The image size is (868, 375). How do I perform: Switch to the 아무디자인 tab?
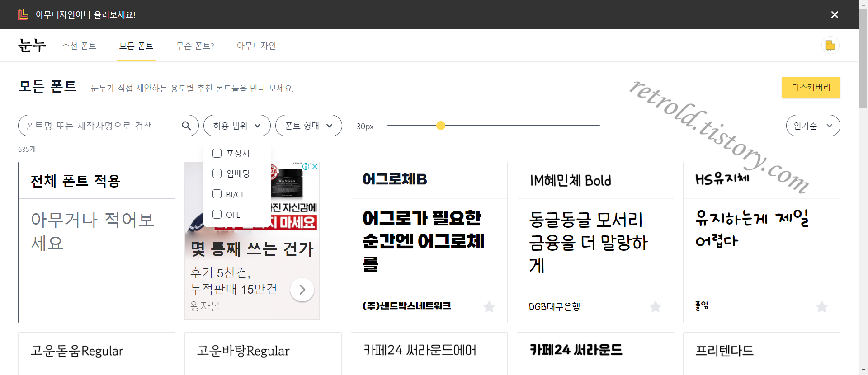(256, 46)
